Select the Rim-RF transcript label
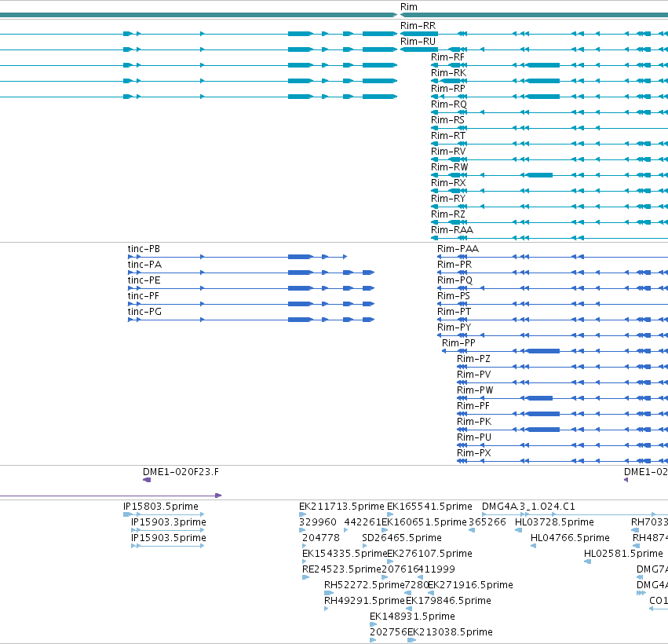This screenshot has height=644, width=668. click(x=447, y=57)
